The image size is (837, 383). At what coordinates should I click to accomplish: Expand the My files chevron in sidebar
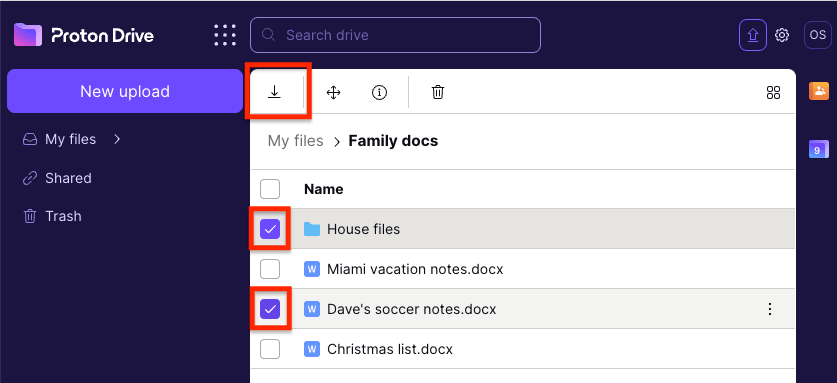pos(117,139)
